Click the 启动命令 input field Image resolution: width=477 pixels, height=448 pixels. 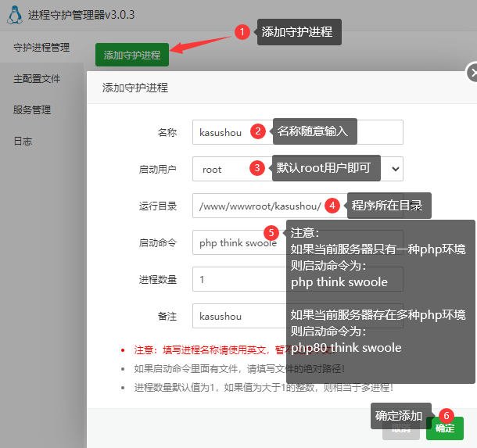[x=298, y=242]
